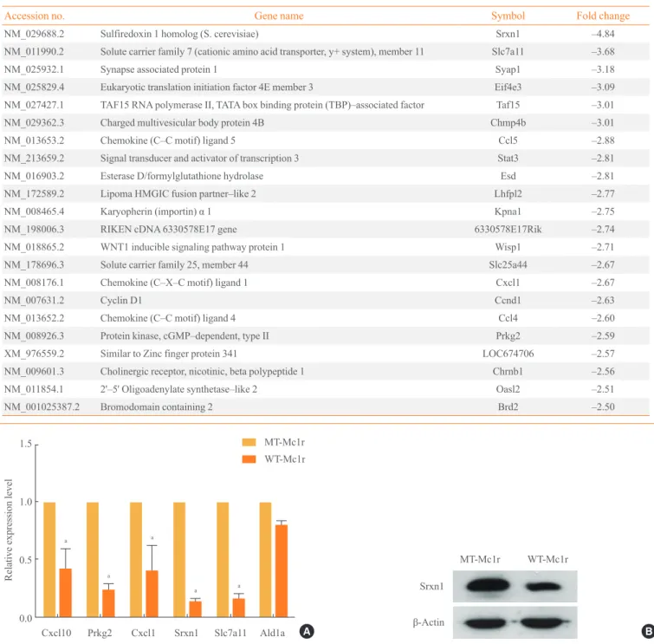
Task: Click symbol LOC674706
Action: tap(508, 354)
